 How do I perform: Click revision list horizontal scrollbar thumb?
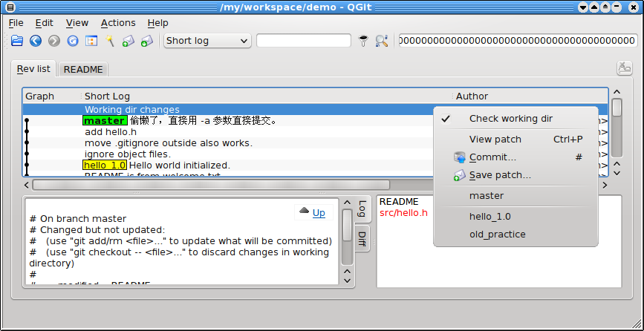(x=211, y=185)
